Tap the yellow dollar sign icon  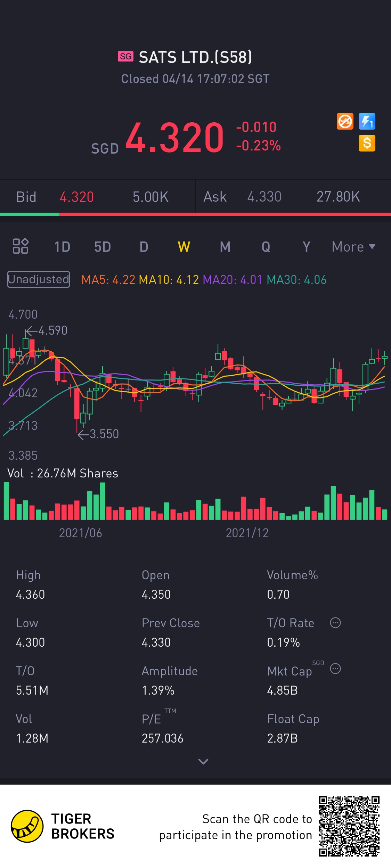367,143
